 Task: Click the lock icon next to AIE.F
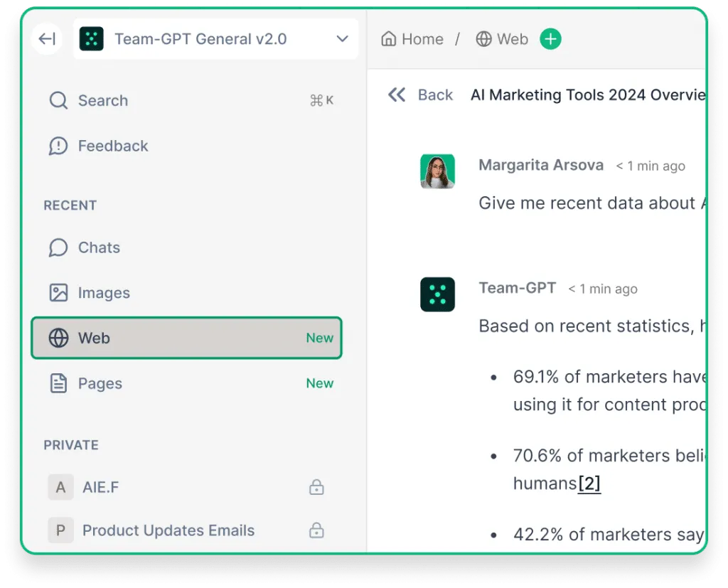point(316,487)
